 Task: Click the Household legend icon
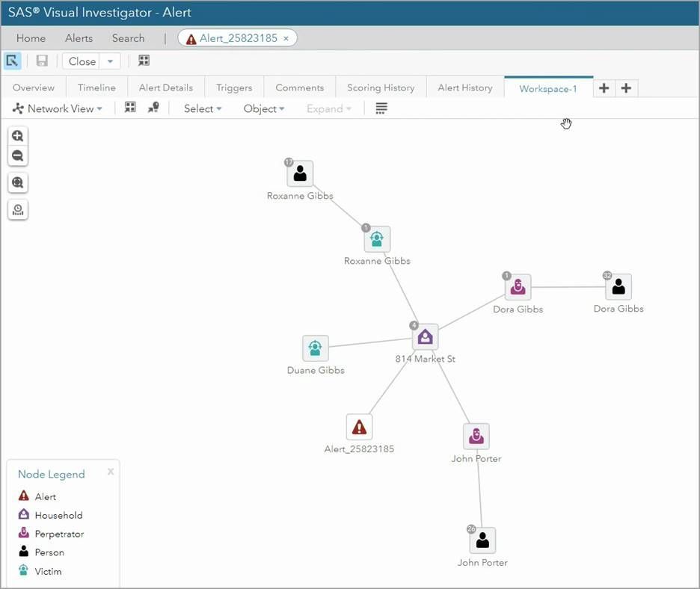tap(24, 514)
